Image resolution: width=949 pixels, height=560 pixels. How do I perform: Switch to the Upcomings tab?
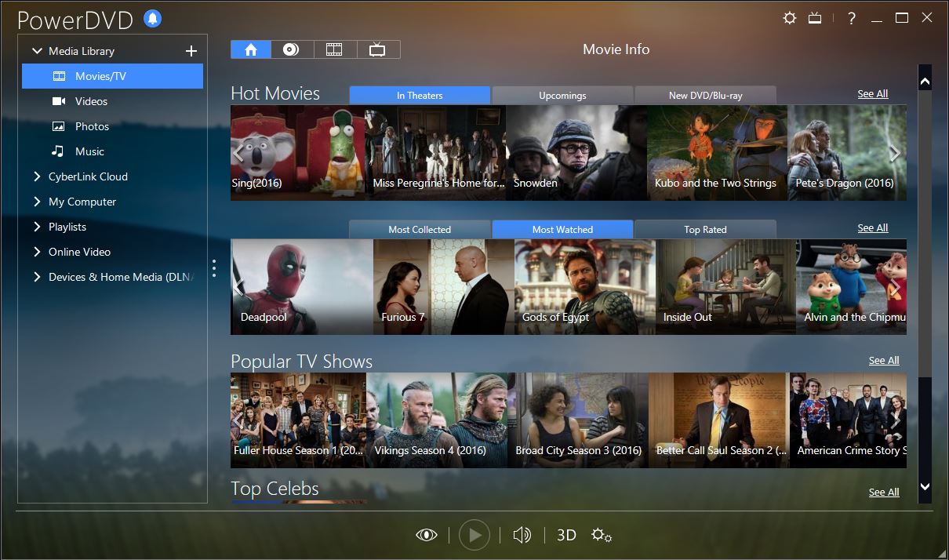click(562, 95)
